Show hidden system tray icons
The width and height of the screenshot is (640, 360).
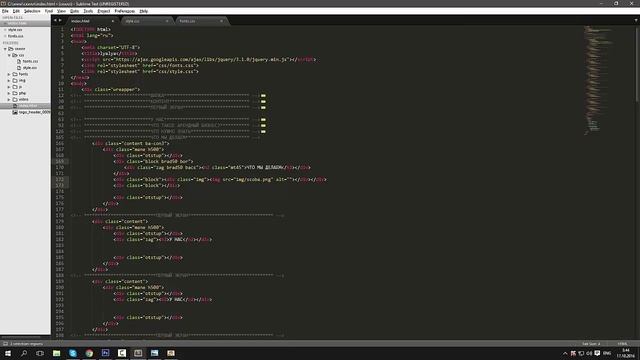(565, 353)
